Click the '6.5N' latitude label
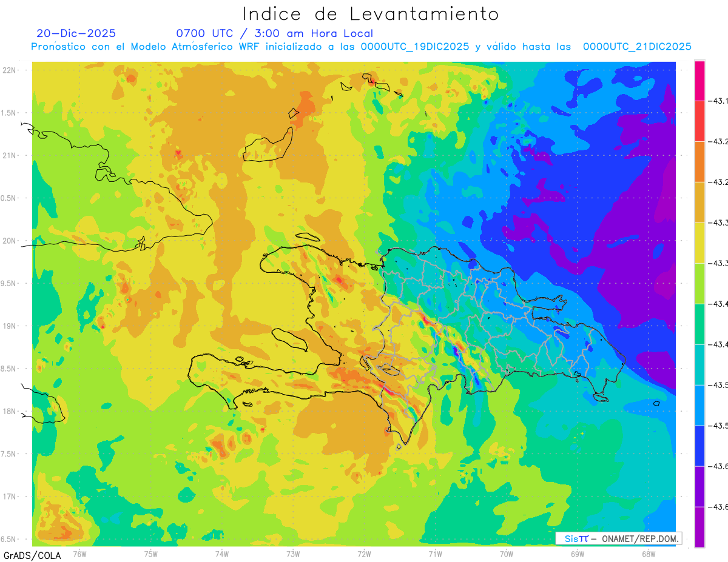The image size is (728, 562). point(8,539)
